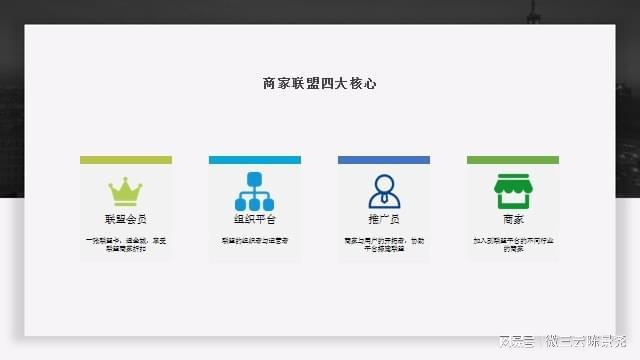This screenshot has width=640, height=360.
Task: Select the 联盟会员 heading
Action: (x=126, y=219)
